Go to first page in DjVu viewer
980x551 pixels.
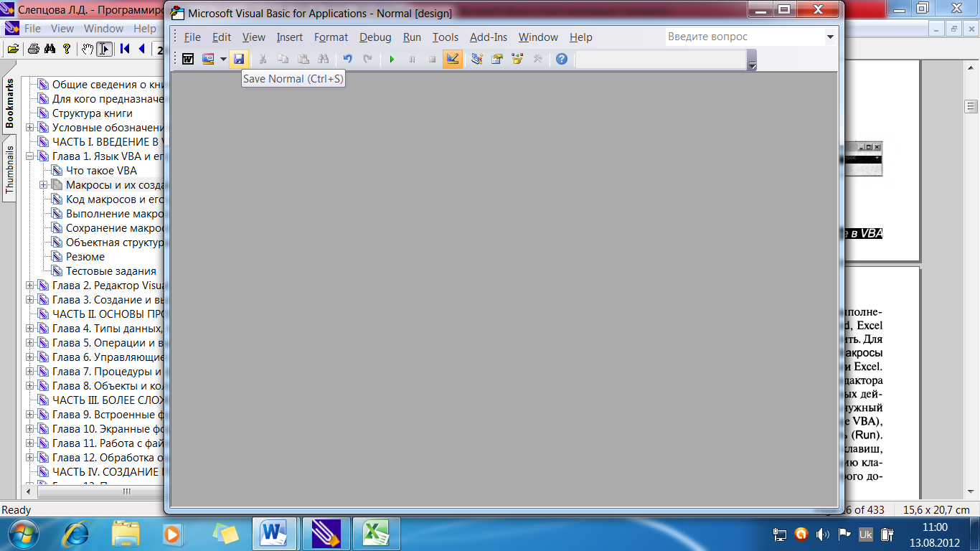coord(125,49)
